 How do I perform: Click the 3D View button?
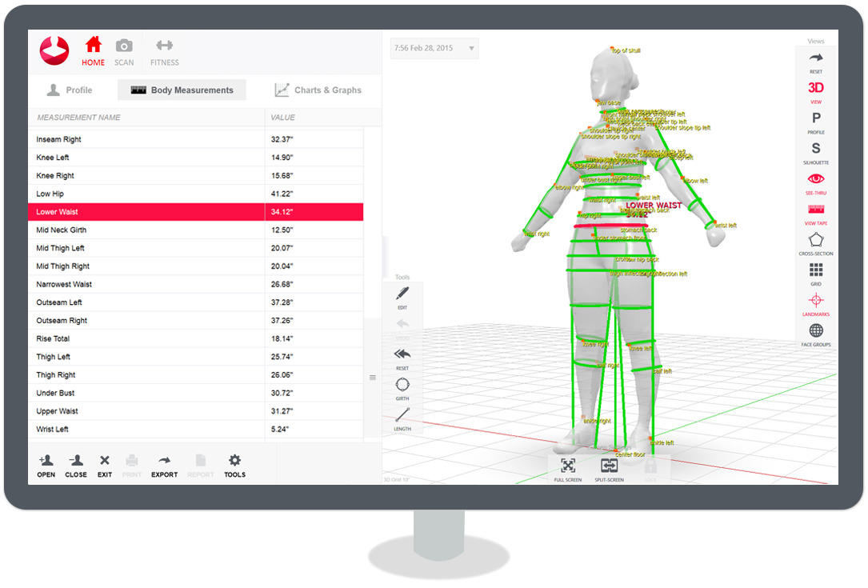815,90
